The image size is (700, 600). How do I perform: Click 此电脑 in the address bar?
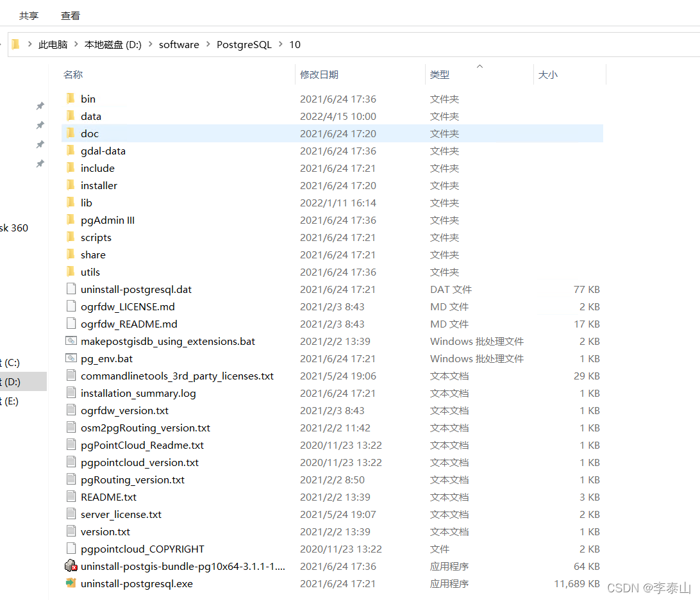pos(53,45)
